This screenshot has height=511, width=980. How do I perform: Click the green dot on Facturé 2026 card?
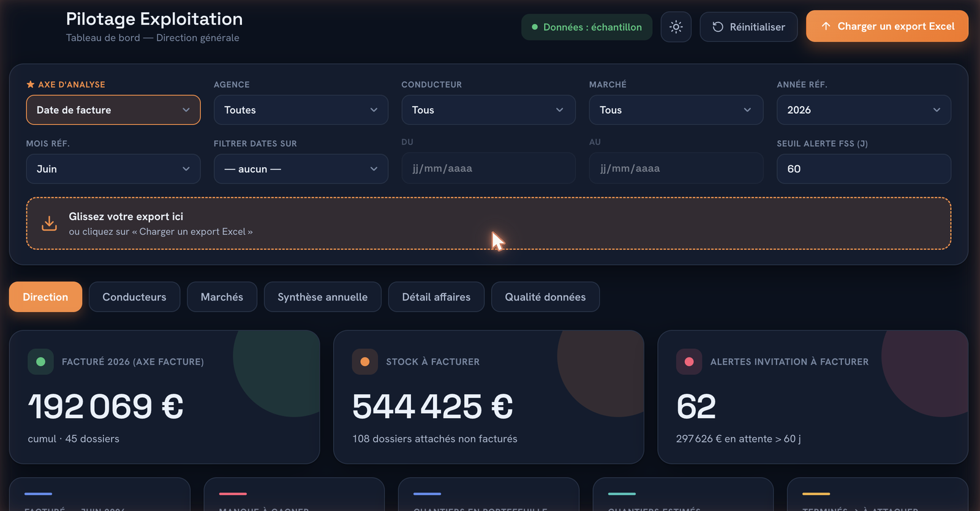point(40,362)
